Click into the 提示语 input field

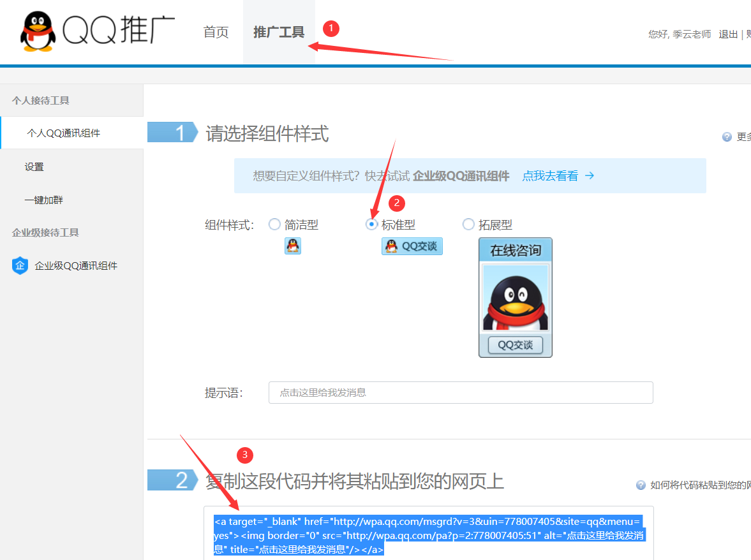pos(461,392)
